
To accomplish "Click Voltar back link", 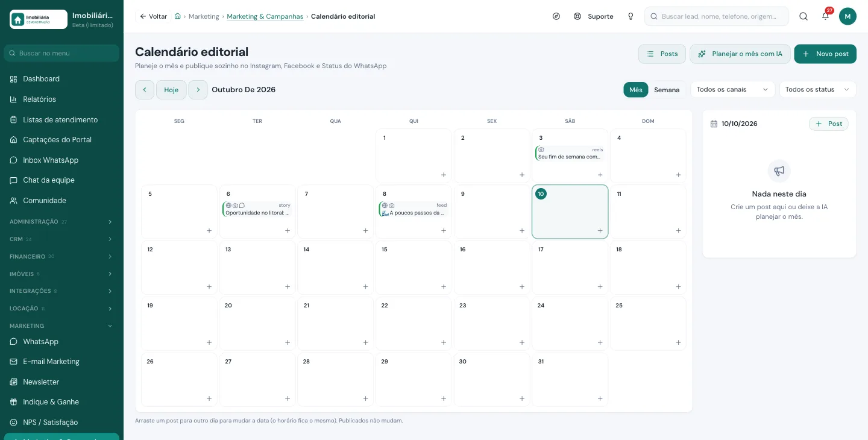I will (x=153, y=16).
